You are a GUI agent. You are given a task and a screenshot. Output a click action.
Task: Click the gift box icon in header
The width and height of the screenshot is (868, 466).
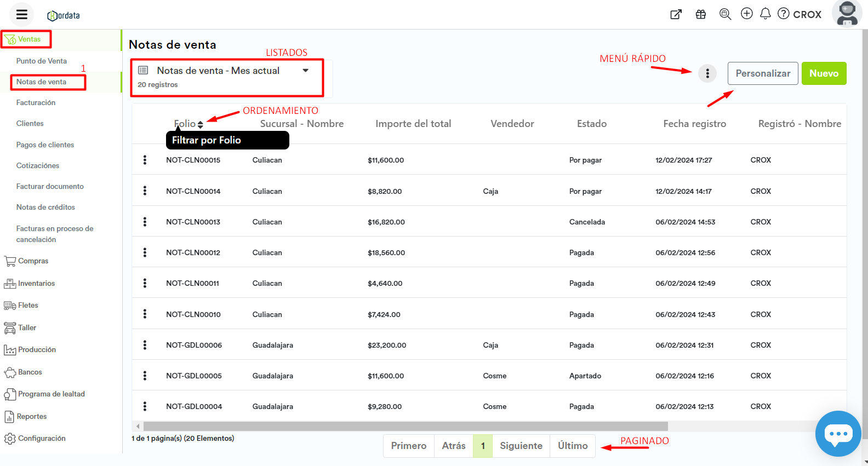tap(700, 14)
